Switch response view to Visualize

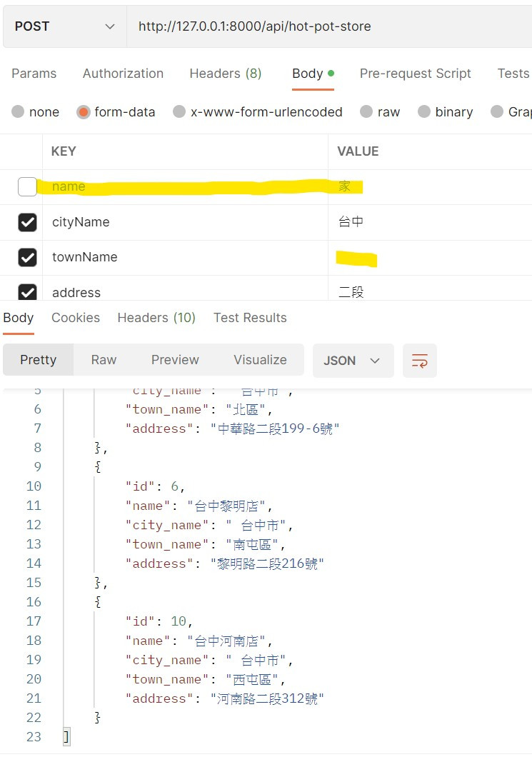coord(260,360)
